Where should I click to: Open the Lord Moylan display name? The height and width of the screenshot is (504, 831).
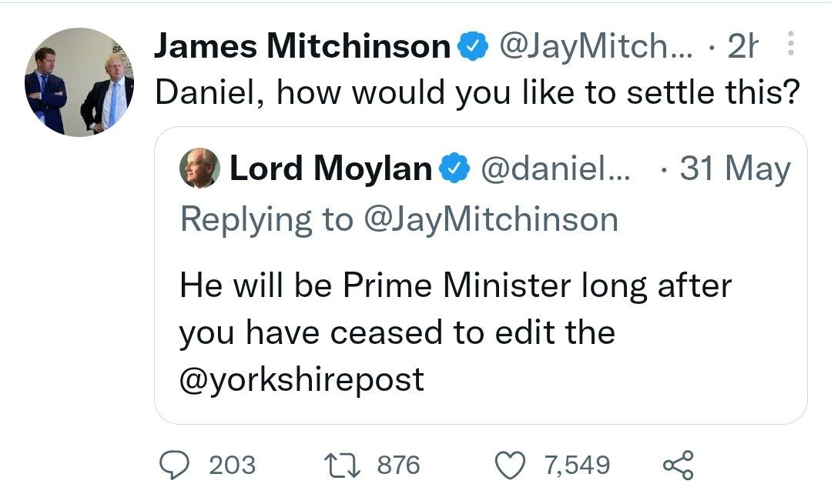click(331, 169)
